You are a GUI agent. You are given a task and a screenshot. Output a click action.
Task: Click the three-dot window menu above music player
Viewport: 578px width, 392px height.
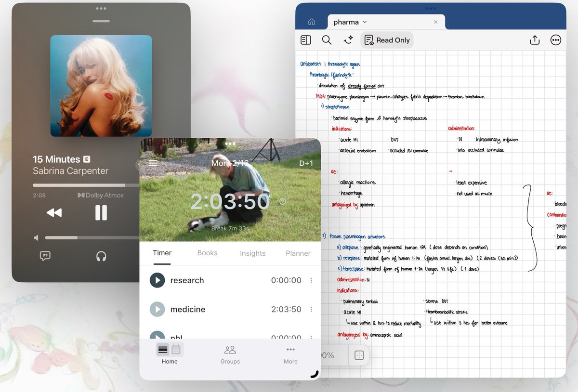[x=101, y=8]
